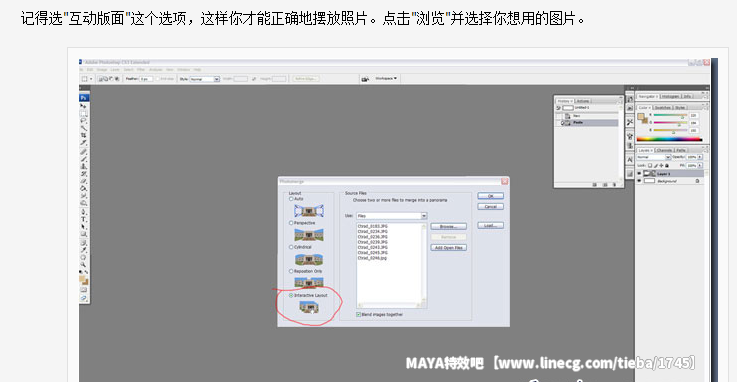Click Cancel in Photomerge dialog

tap(490, 206)
